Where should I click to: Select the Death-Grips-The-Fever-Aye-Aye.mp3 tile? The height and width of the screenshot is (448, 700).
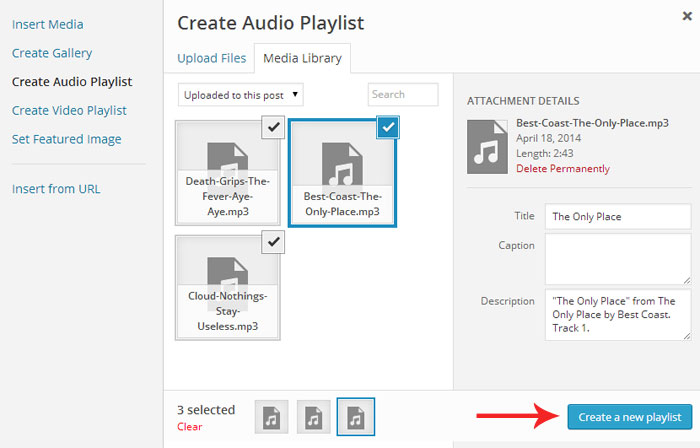pos(228,173)
